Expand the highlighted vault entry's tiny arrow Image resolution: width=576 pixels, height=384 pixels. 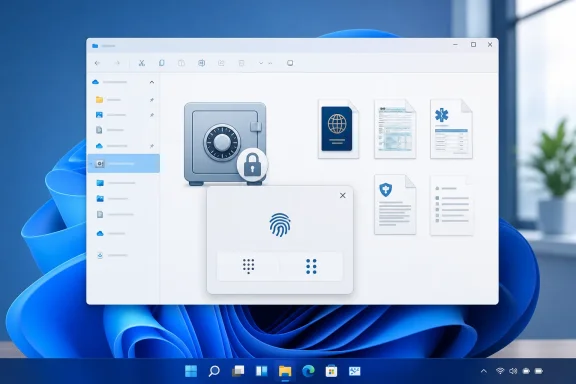coord(91,164)
